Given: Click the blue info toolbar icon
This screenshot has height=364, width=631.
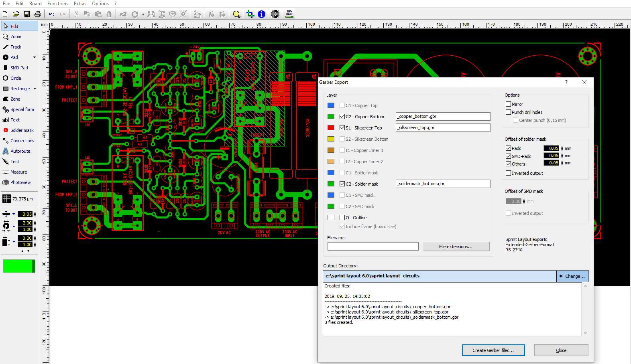Looking at the screenshot, I should pyautogui.click(x=261, y=14).
